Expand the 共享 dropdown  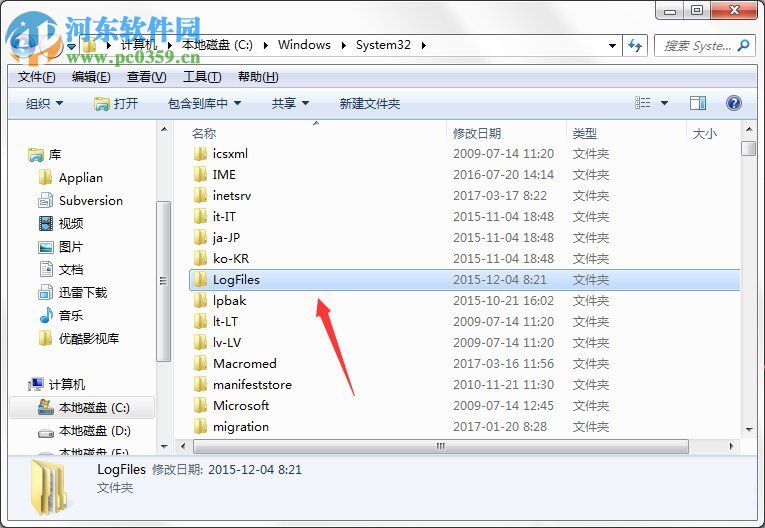click(x=290, y=103)
